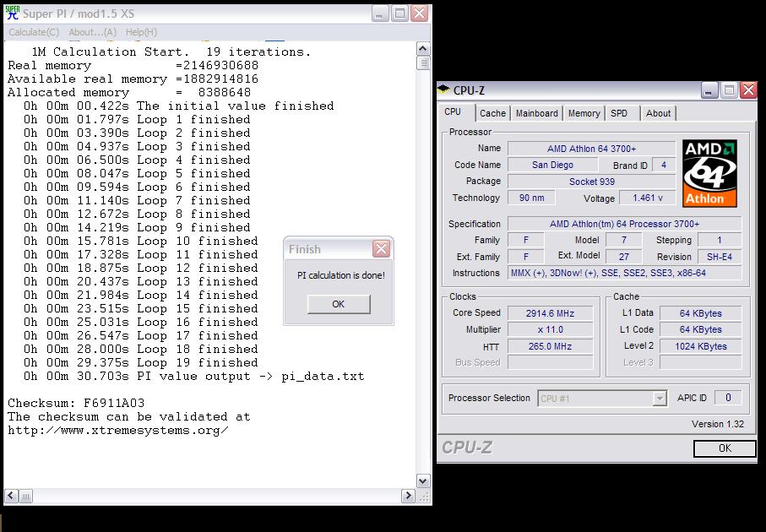Click the Version 1.32 text in CPU-Z

tap(718, 424)
